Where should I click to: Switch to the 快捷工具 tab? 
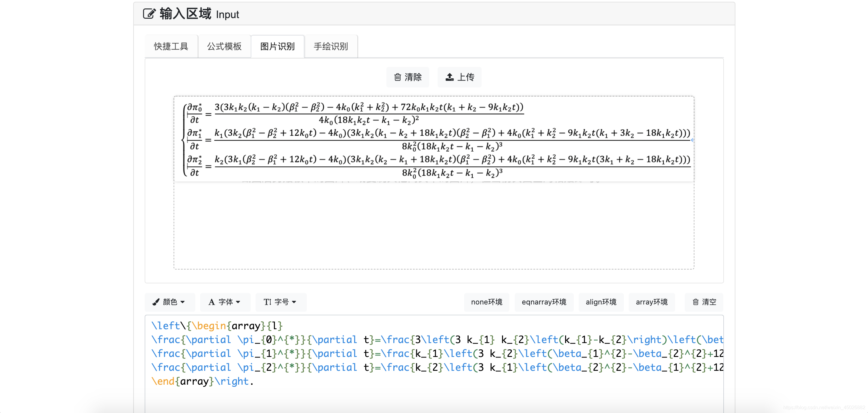click(171, 46)
